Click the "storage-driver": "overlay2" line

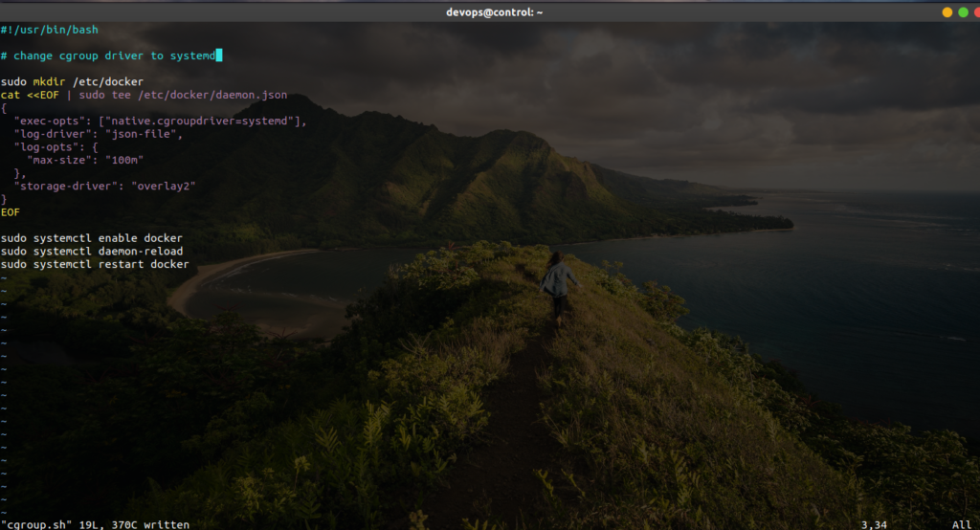pos(104,187)
